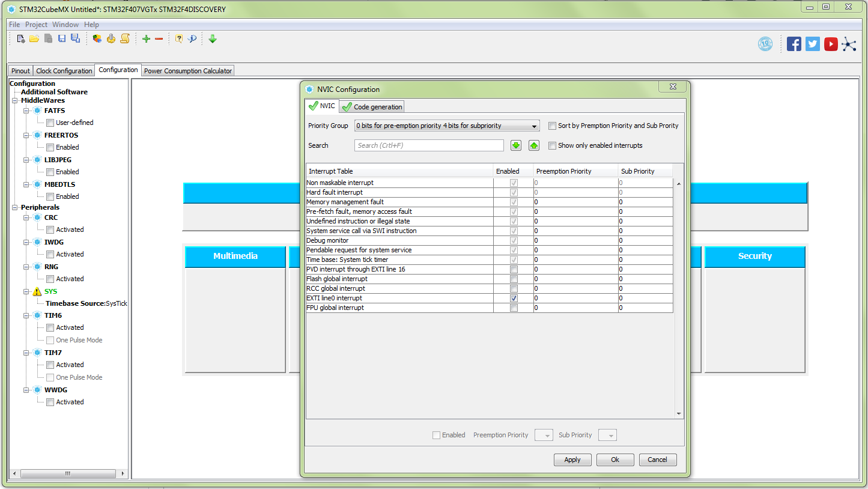Collapse the FATFS tree node
Viewport: 868px width, 489px height.
(x=26, y=111)
